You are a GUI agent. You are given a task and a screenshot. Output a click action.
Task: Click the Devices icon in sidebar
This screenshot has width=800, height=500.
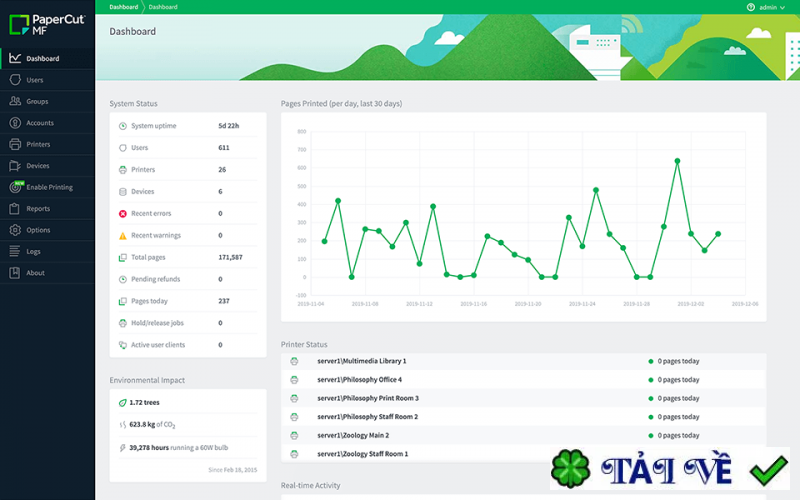pyautogui.click(x=15, y=166)
